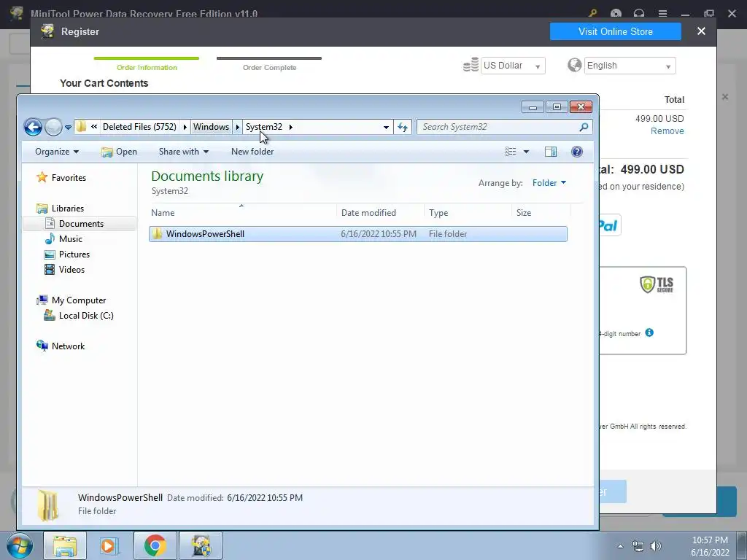Sort by the Name column header
Viewport: 747px width, 560px height.
pos(243,212)
